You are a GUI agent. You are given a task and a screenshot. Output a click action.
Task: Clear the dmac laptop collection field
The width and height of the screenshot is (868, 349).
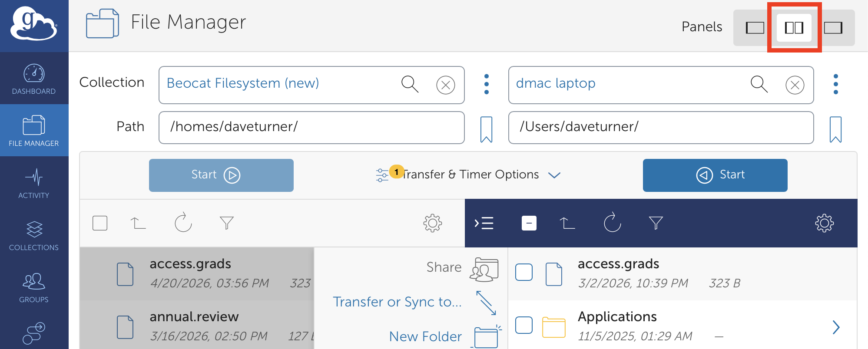pyautogui.click(x=795, y=85)
